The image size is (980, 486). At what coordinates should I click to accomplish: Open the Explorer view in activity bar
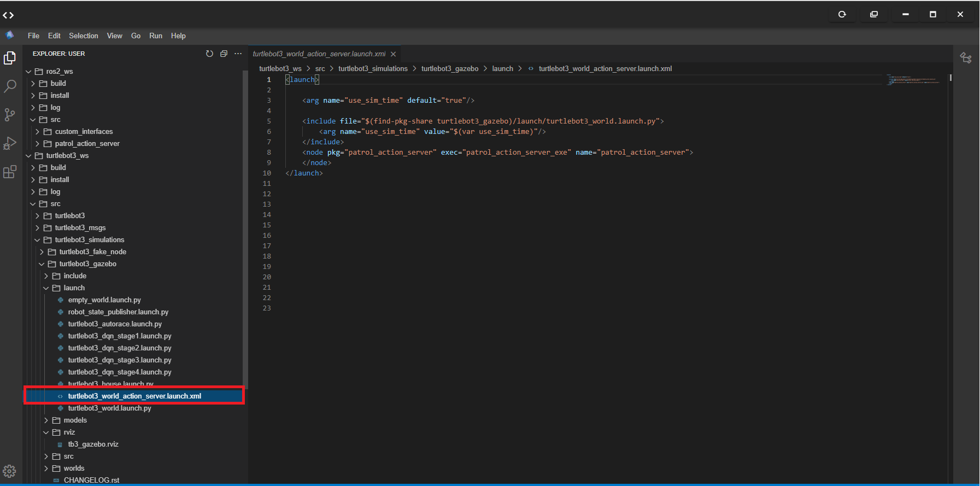coord(10,57)
